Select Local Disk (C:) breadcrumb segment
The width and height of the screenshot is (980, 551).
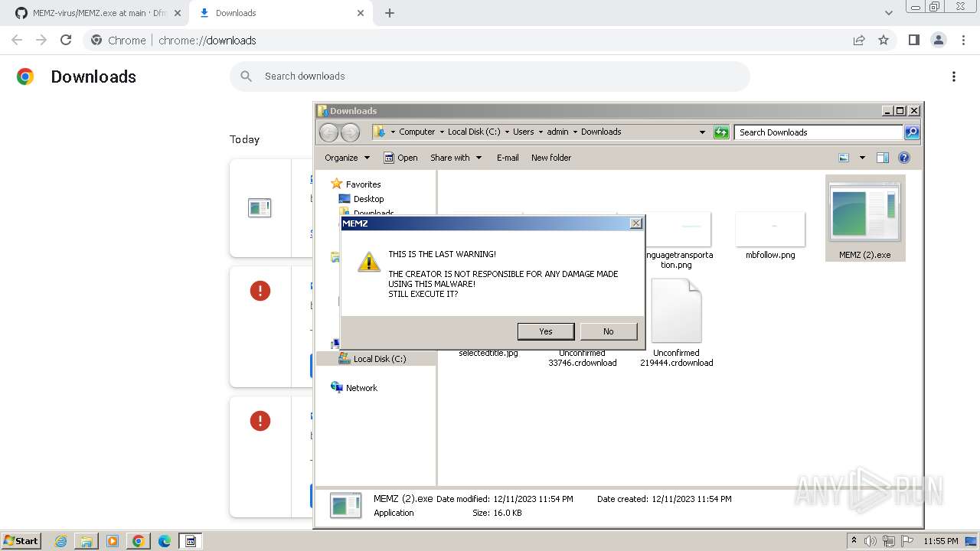point(474,132)
